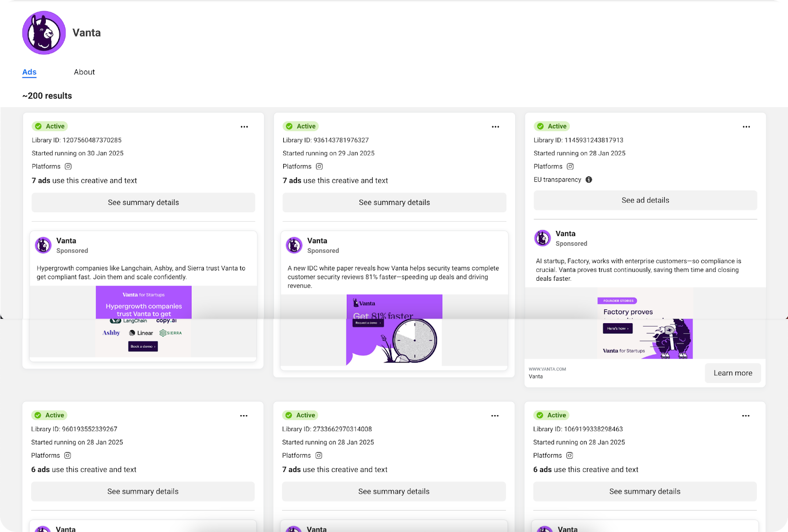Open options menu for ad 2733662970314008

495,416
